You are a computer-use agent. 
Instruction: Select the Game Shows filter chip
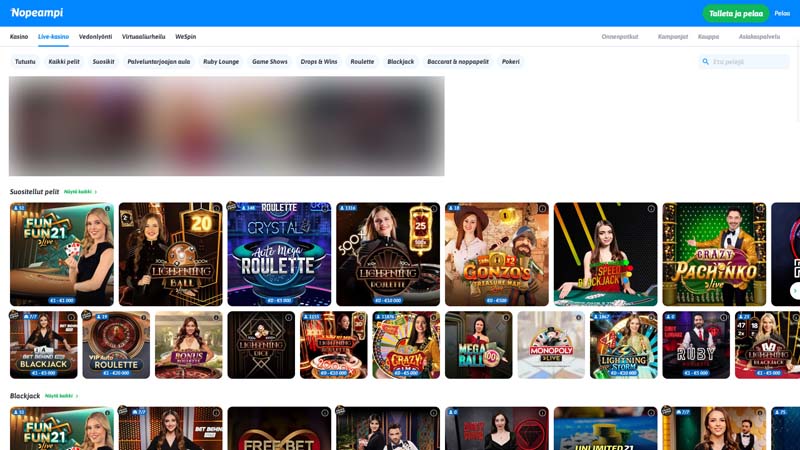[270, 62]
